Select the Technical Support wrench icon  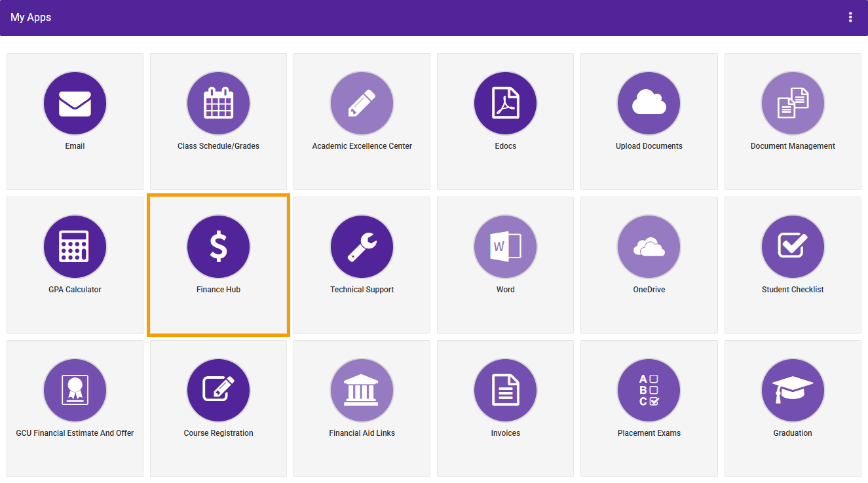pyautogui.click(x=362, y=247)
